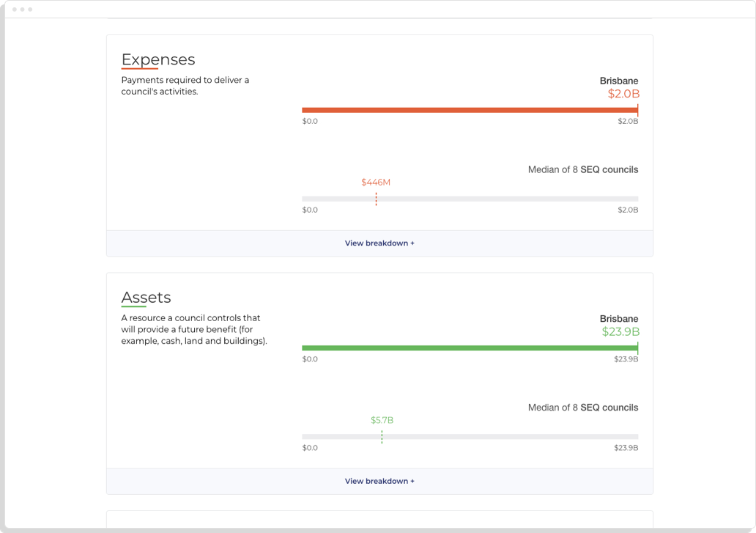Click the green Brisbane assets bar
Viewport: 756px width, 533px height.
(x=469, y=348)
